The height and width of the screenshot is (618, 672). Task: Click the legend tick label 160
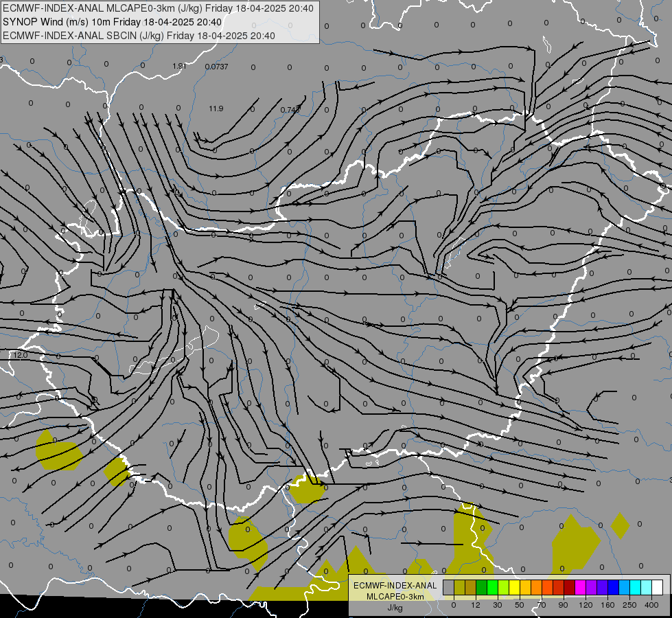coord(608,605)
